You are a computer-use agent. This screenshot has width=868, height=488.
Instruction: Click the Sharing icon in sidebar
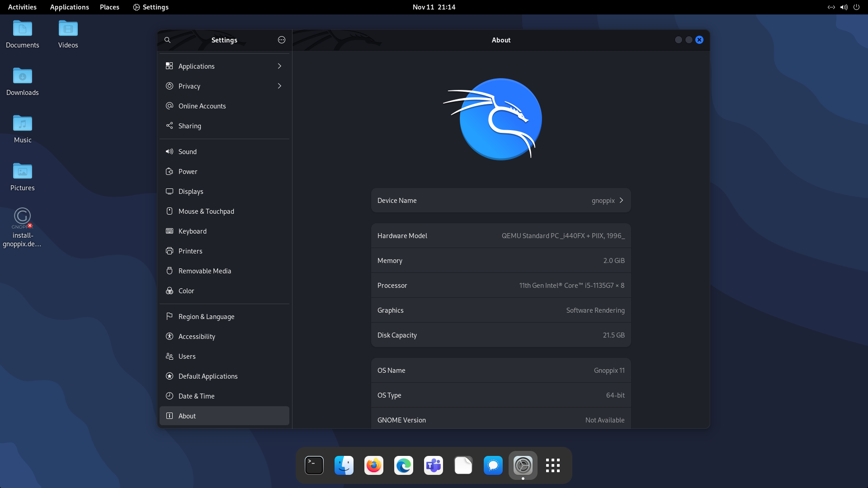(x=170, y=126)
